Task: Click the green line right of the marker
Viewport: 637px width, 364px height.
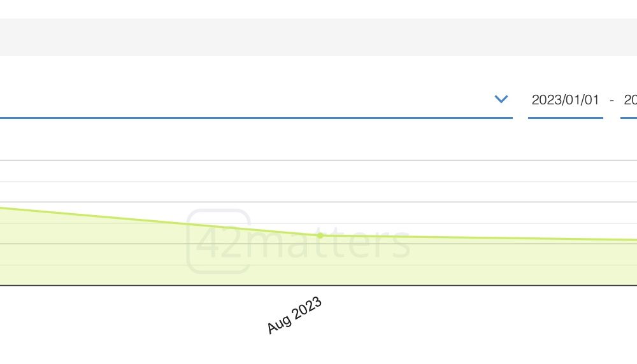Action: pyautogui.click(x=480, y=238)
